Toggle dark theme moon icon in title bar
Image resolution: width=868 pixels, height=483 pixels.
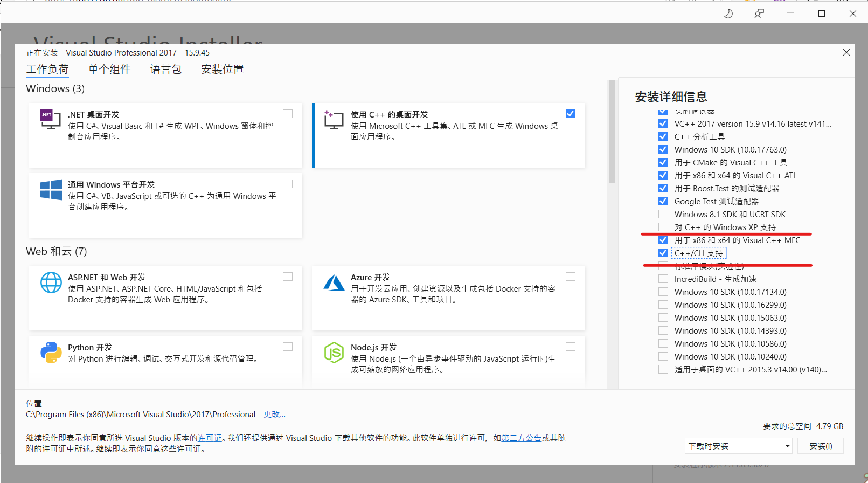(728, 13)
